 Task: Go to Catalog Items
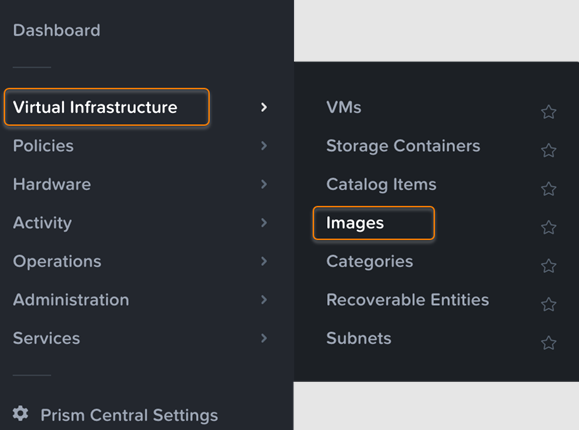tap(381, 185)
